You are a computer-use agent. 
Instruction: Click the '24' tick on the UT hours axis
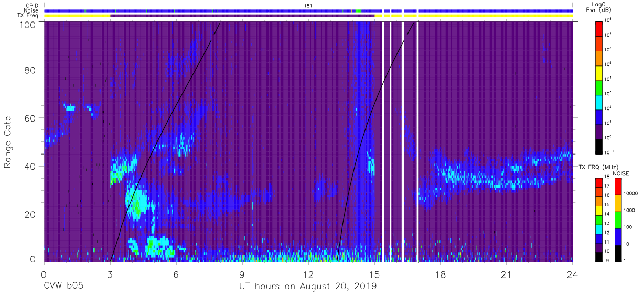point(573,274)
